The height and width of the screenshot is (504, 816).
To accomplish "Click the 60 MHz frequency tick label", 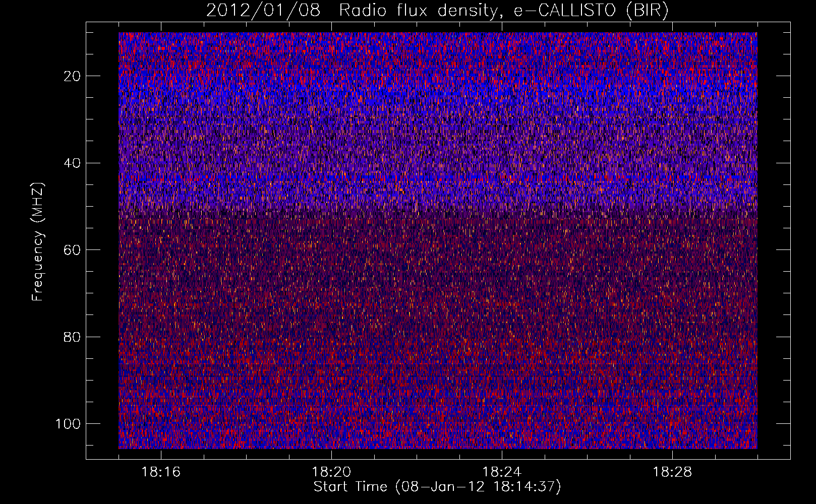I will (x=73, y=250).
